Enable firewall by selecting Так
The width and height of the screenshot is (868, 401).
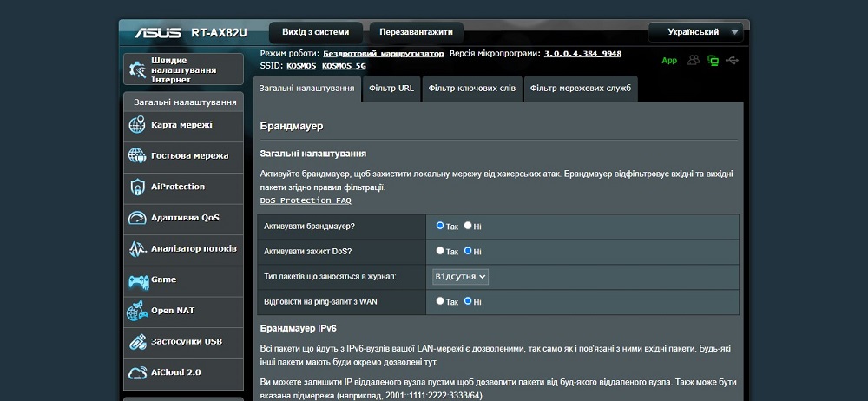440,226
